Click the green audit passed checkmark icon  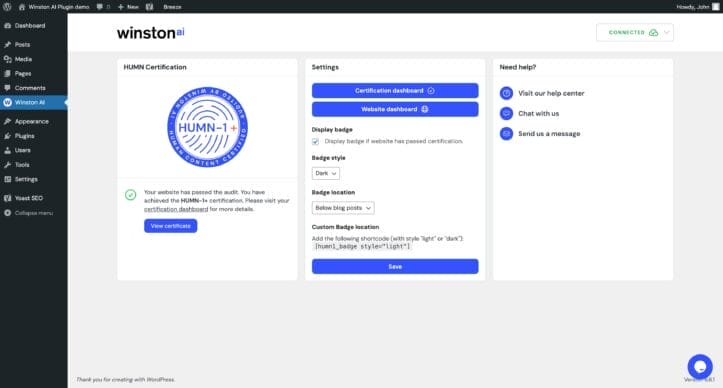130,195
